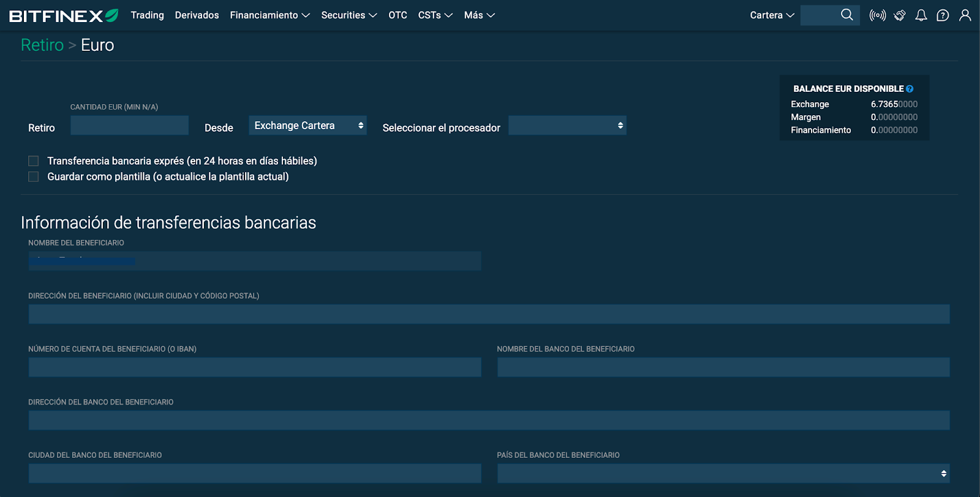This screenshot has width=980, height=497.
Task: Expand the Securities menu
Action: point(349,15)
